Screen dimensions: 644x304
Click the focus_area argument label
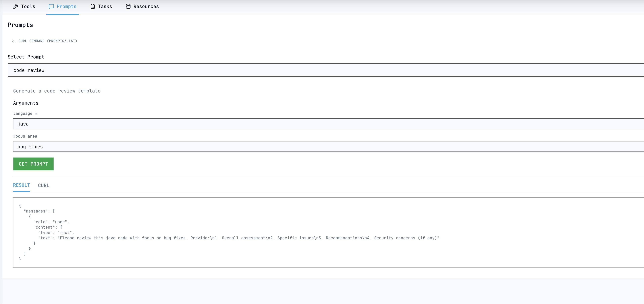(25, 136)
